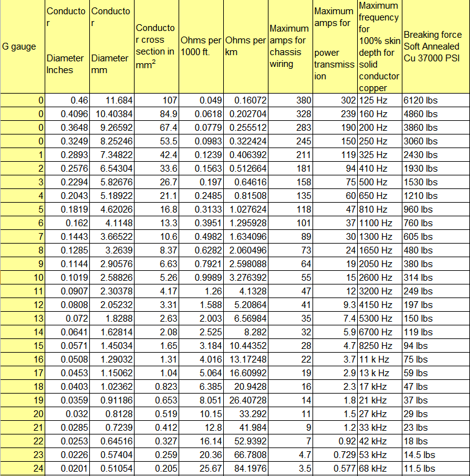Click the 'Conductor cross section in mm²' header

click(x=156, y=46)
